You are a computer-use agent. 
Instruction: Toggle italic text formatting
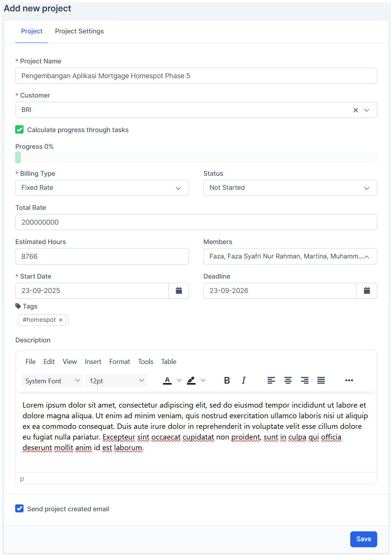coord(244,380)
